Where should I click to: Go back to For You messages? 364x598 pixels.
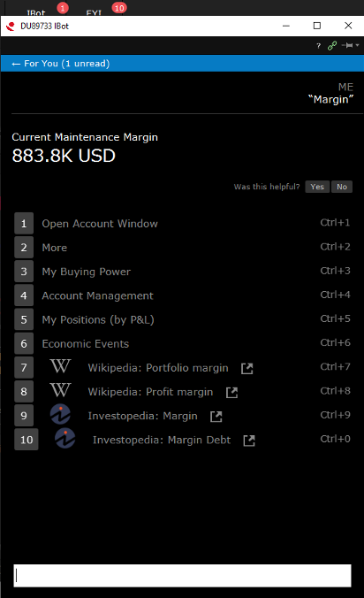pos(61,64)
